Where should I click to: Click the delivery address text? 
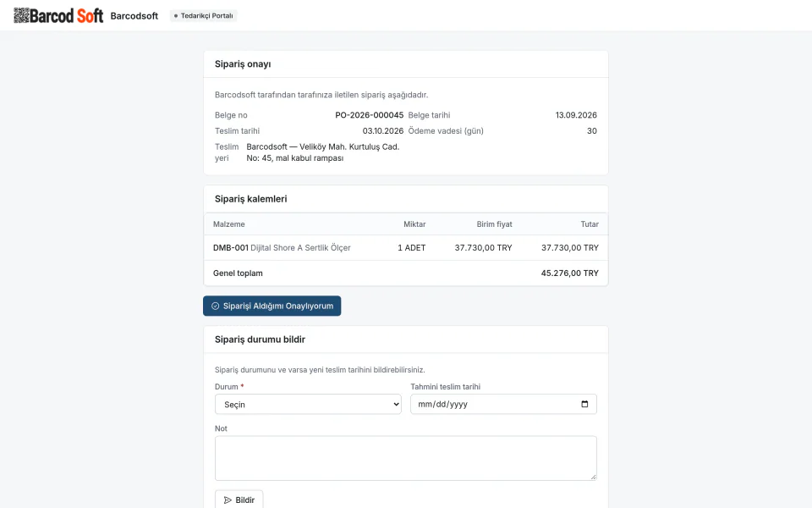pos(322,152)
